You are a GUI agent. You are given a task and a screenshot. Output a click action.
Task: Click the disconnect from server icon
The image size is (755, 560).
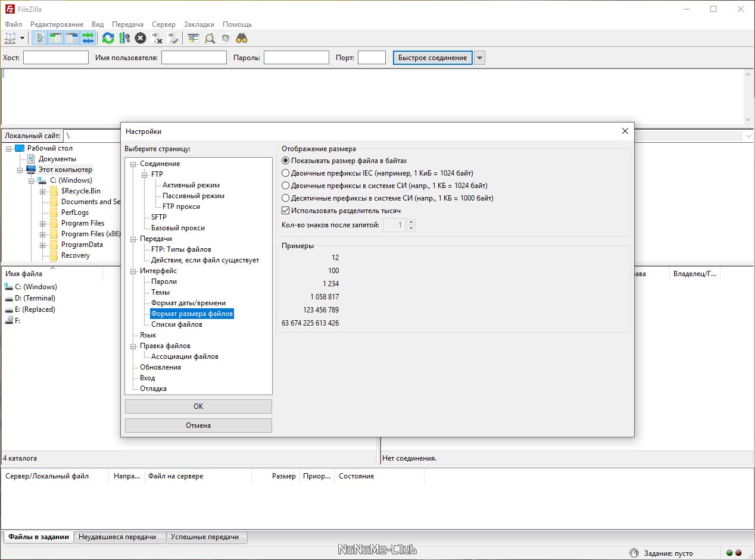click(157, 38)
